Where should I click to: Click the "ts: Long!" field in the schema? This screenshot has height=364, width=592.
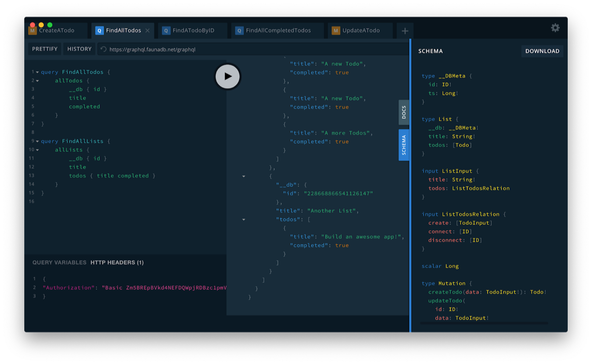(x=443, y=93)
